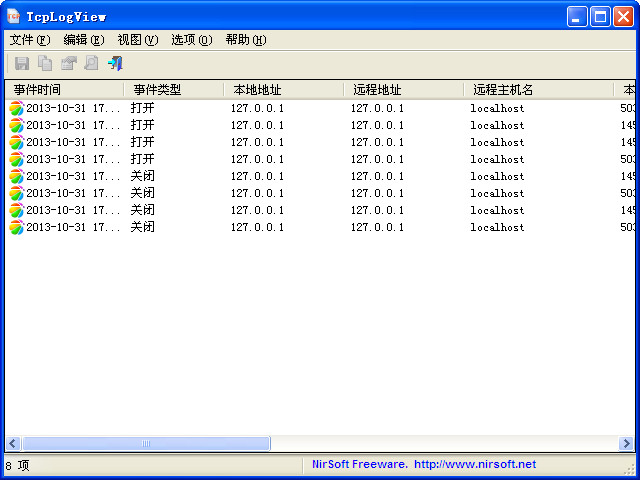Click the horizontal scrollbar right arrow
This screenshot has height=480, width=640.
[x=626, y=443]
